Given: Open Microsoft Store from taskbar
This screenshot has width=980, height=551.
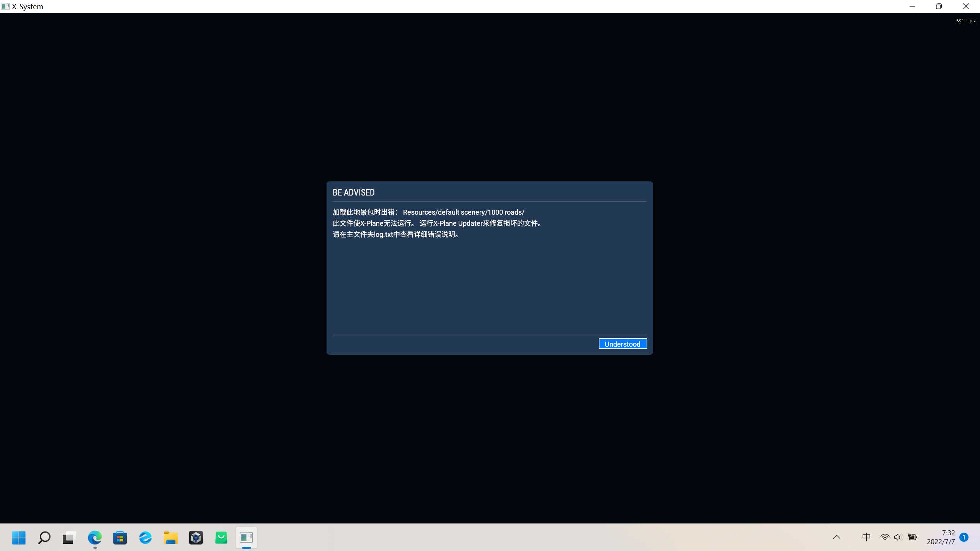Looking at the screenshot, I should point(120,538).
